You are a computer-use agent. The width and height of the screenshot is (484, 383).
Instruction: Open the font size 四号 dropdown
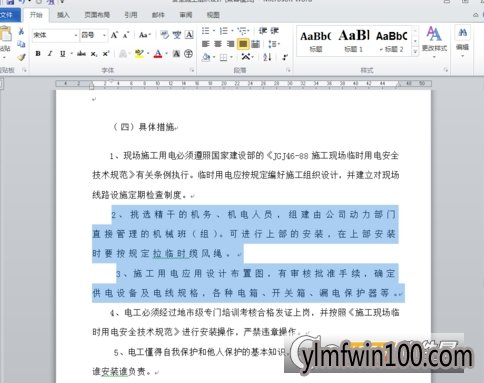tap(104, 35)
